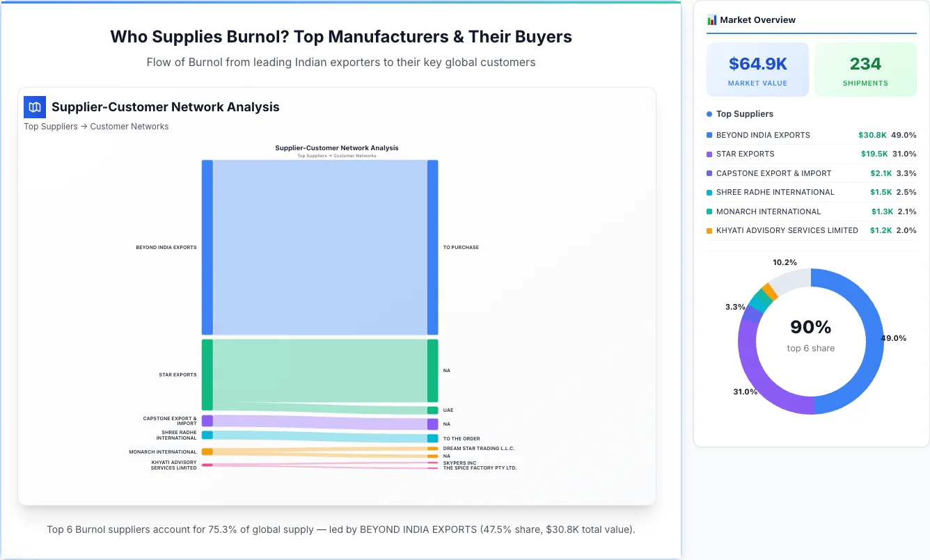Image resolution: width=930 pixels, height=560 pixels.
Task: Click the $19.5K value for STAR EXPORTS
Action: tap(874, 154)
